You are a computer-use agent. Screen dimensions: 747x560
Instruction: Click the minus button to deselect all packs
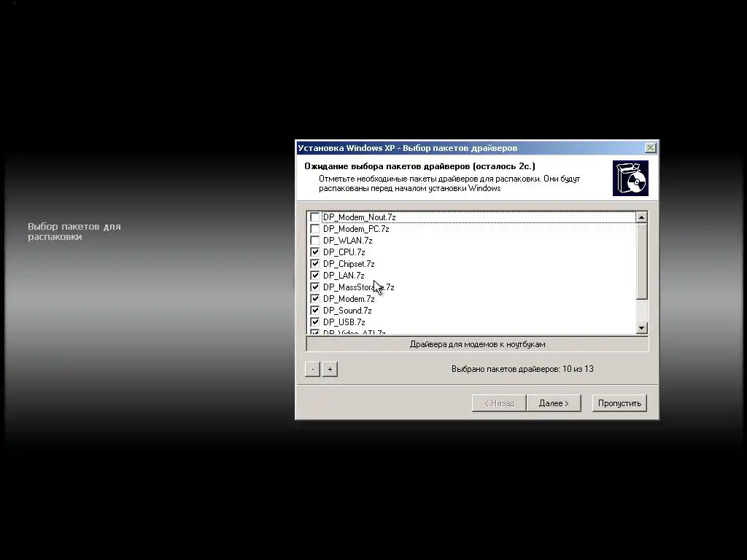(312, 369)
